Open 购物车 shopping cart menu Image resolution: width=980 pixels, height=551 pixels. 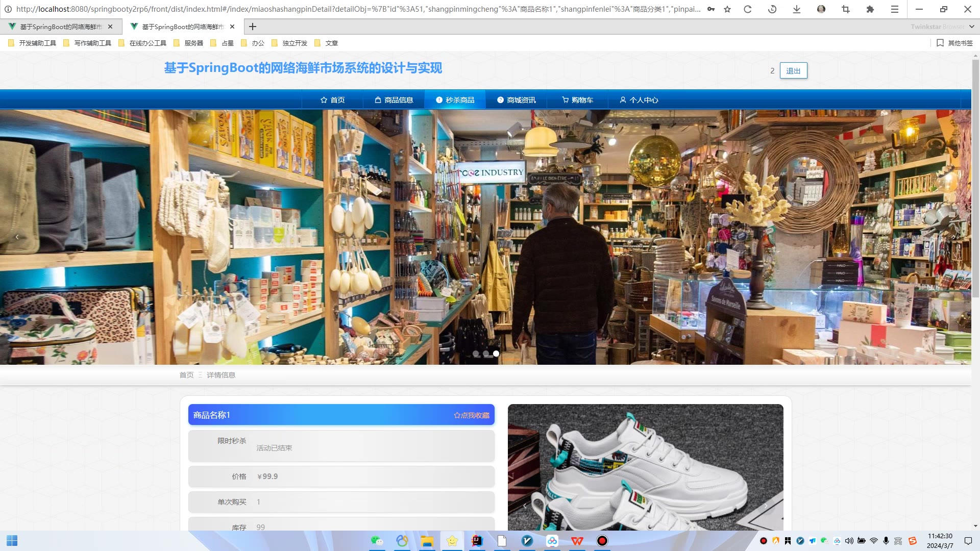pos(577,100)
